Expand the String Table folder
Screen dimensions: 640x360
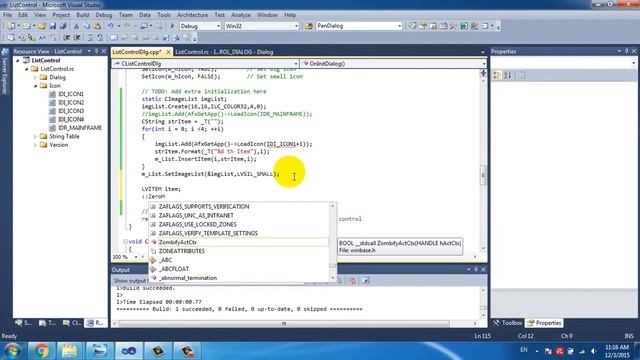36,136
